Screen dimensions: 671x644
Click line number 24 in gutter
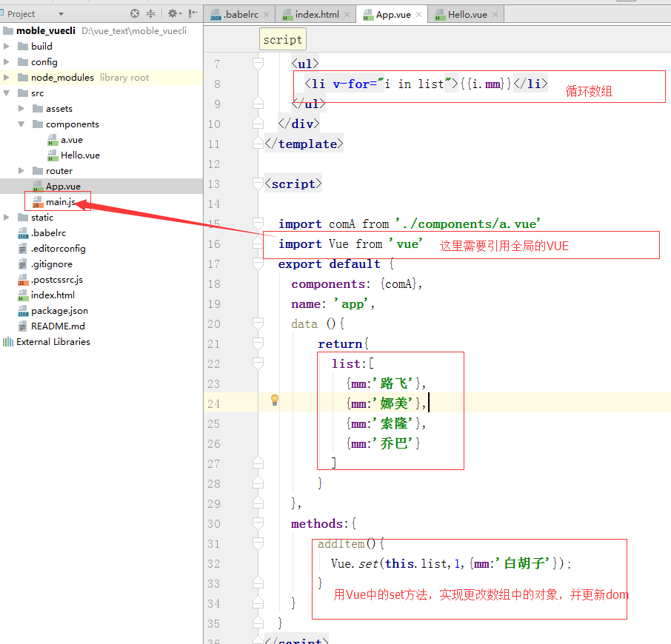213,403
